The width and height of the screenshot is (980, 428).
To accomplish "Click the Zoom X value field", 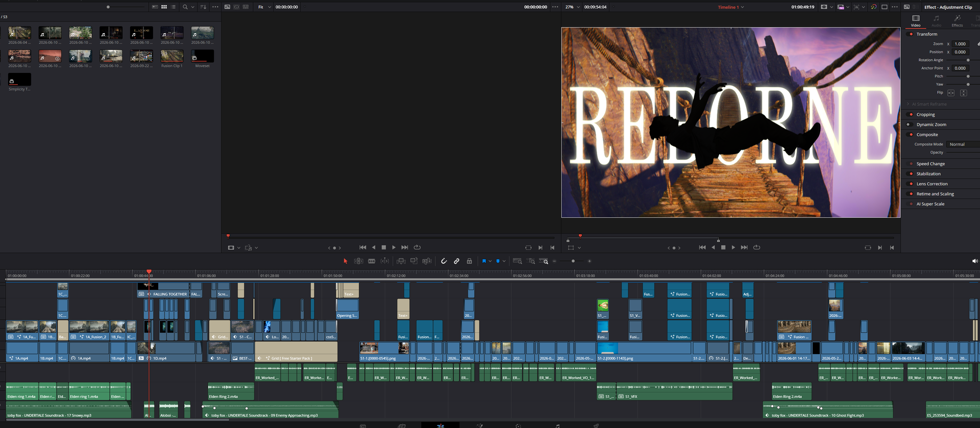I will pyautogui.click(x=960, y=44).
